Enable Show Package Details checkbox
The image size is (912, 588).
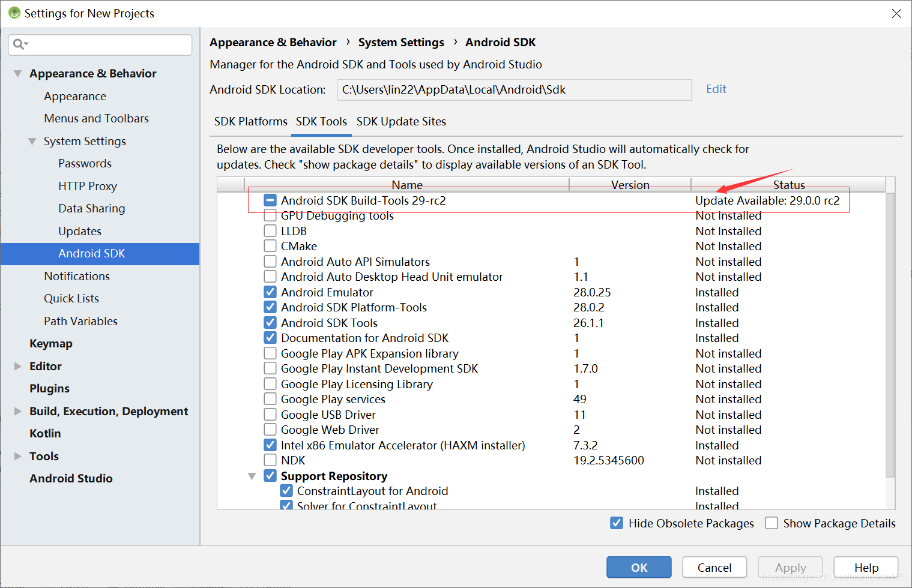coord(772,523)
